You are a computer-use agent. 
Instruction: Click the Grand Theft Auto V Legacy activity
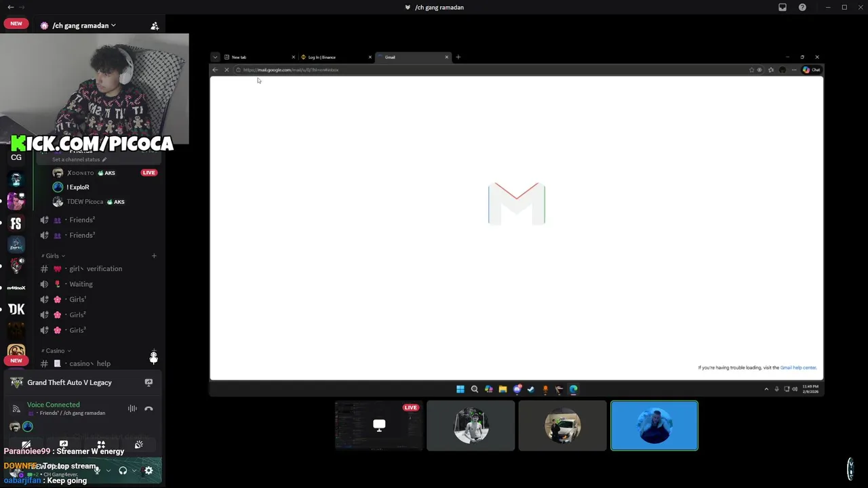(x=69, y=382)
